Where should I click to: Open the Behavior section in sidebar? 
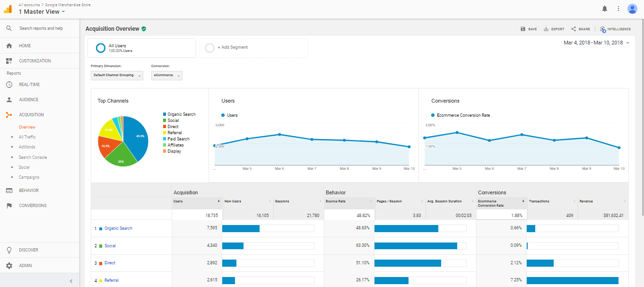click(x=29, y=190)
